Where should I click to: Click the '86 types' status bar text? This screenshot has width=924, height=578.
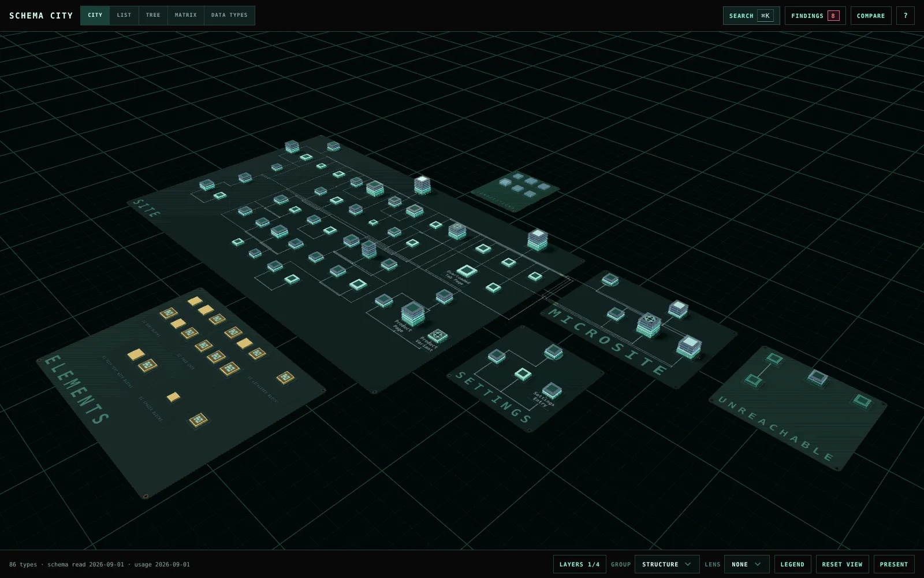pyautogui.click(x=23, y=564)
